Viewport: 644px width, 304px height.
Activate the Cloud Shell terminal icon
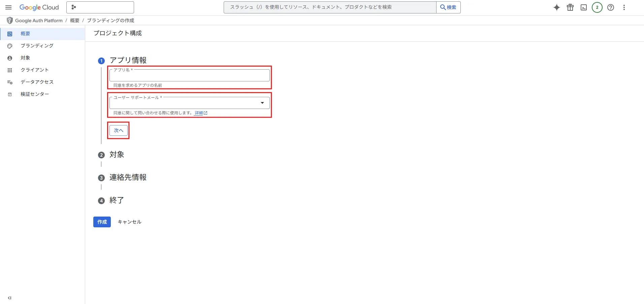(584, 7)
